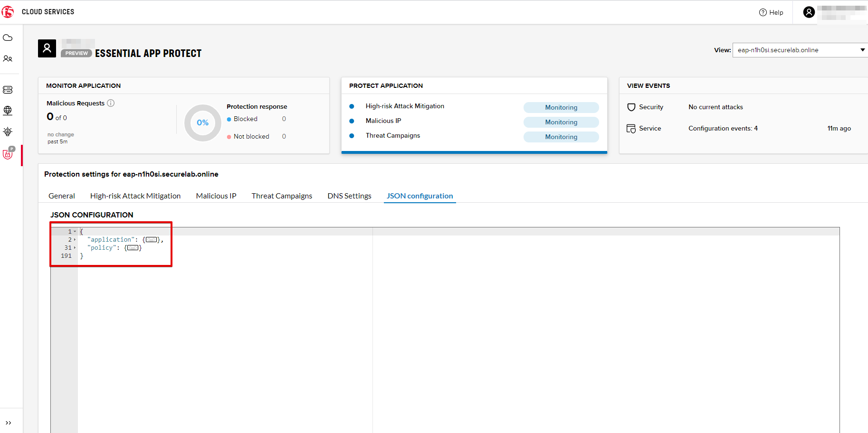Click the MONITOR APPLICATION card header
Image resolution: width=868 pixels, height=433 pixels.
tap(83, 86)
